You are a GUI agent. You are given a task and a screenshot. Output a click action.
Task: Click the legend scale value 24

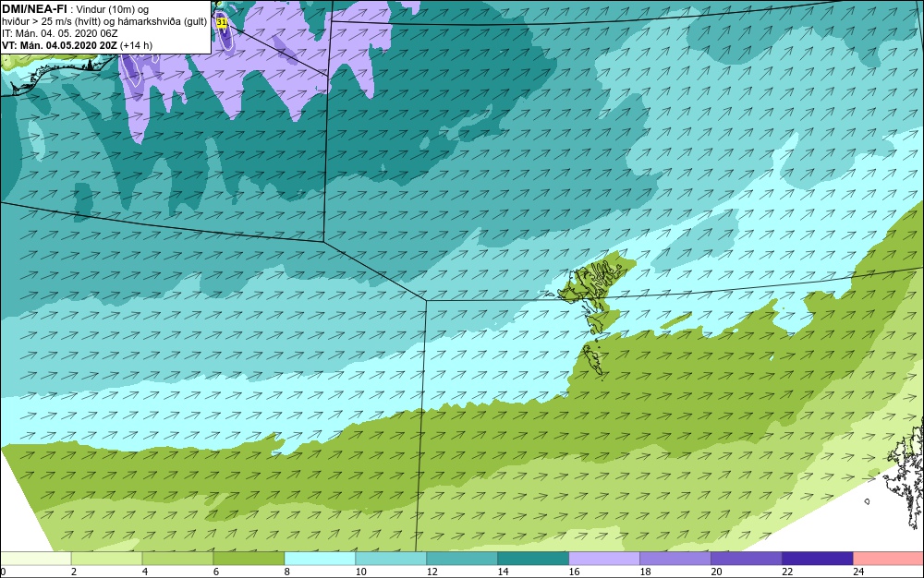[x=858, y=572]
